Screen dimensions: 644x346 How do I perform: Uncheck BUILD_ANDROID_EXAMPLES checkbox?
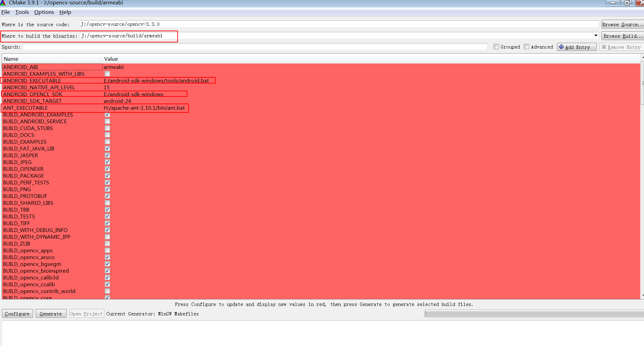(x=107, y=115)
